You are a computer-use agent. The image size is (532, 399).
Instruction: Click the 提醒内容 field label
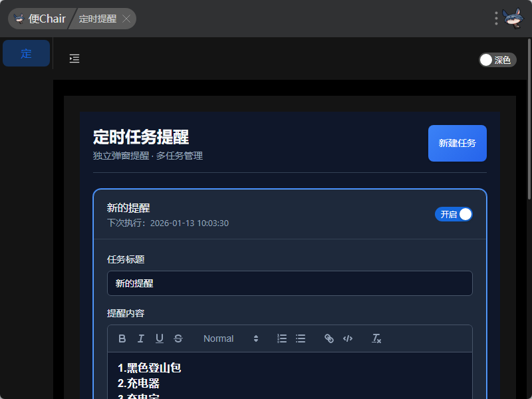tap(126, 313)
